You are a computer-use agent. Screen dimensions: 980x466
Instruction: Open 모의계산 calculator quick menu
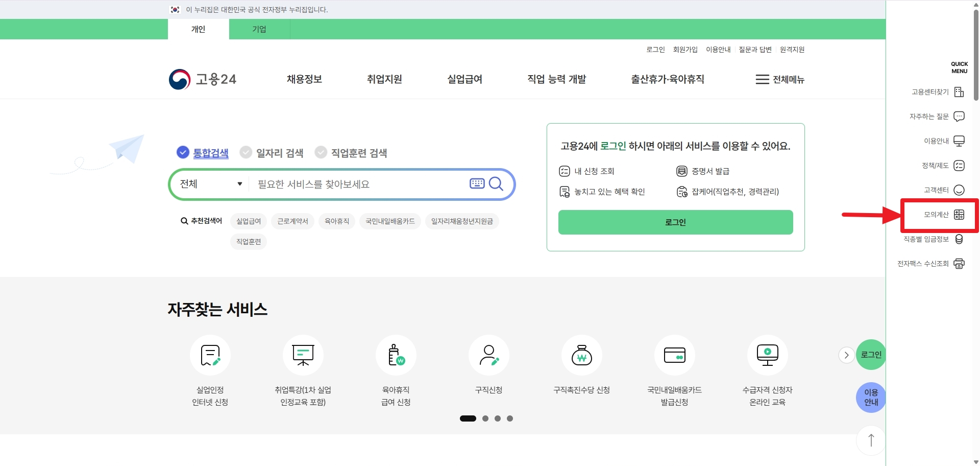tap(944, 215)
